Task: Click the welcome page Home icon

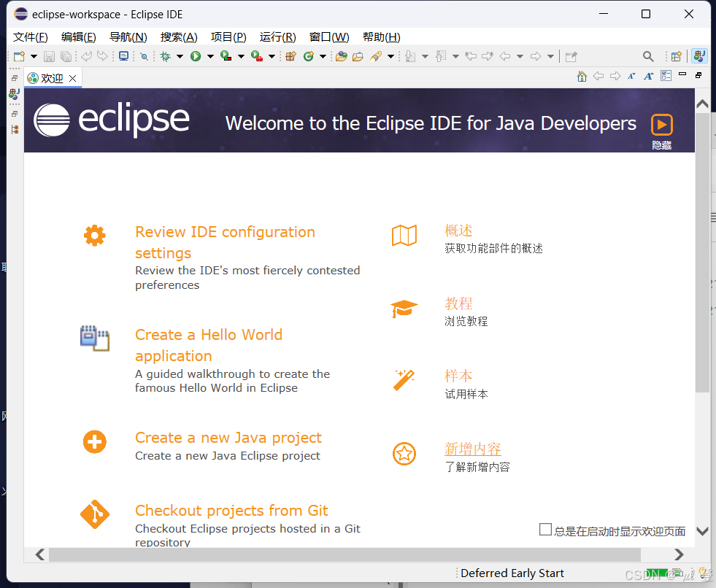Action: click(582, 77)
